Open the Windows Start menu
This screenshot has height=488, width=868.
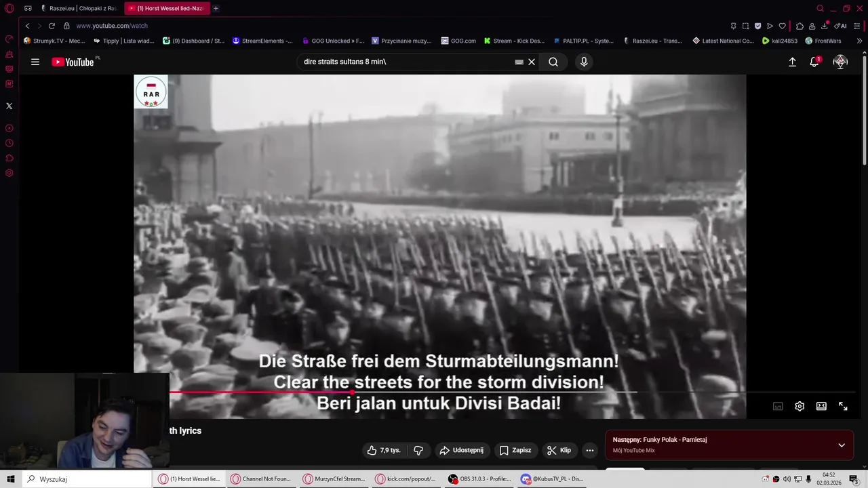(10, 479)
